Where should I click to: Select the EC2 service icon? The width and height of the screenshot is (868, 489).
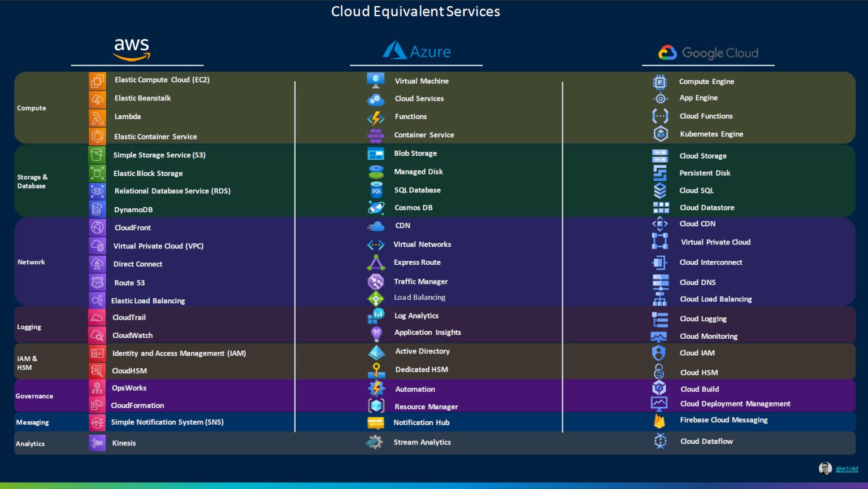[x=97, y=80]
